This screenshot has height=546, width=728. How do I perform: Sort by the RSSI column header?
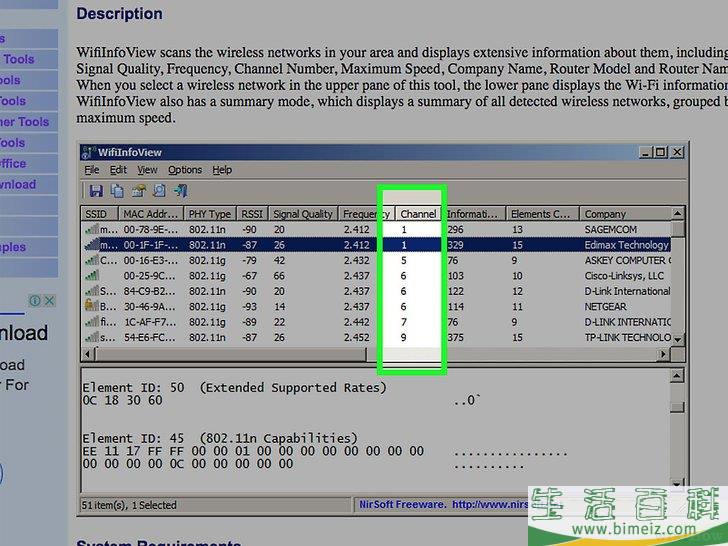tap(251, 214)
